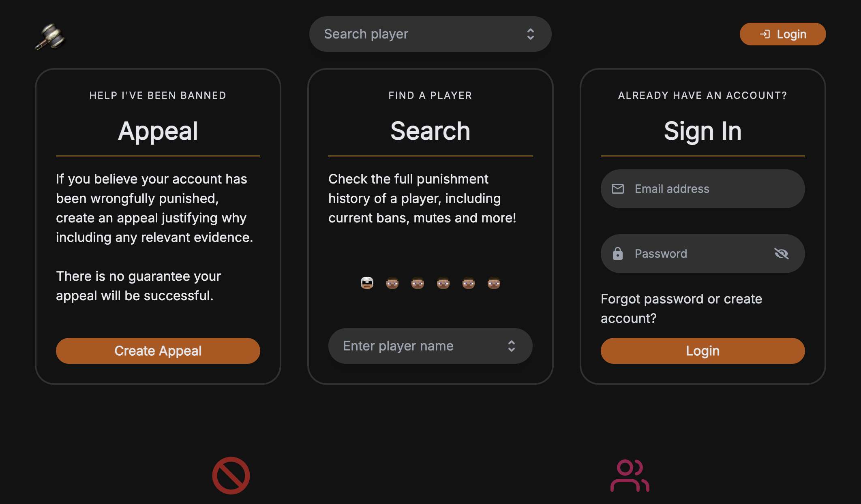Select the Sign In panel heading
861x504 pixels.
(703, 130)
